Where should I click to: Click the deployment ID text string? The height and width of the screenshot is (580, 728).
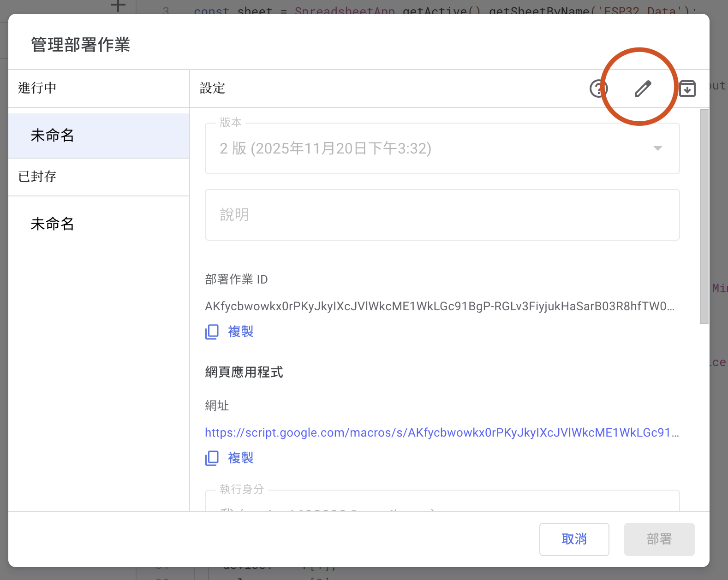coord(439,307)
